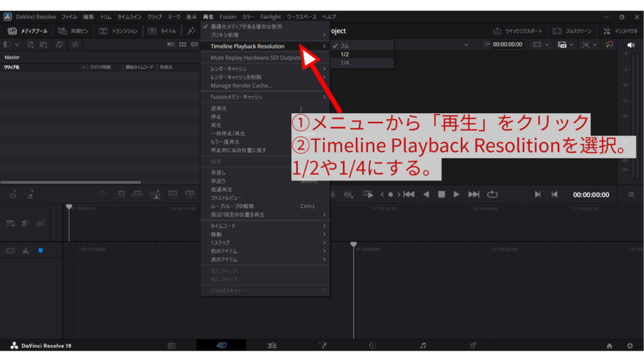This screenshot has width=644, height=362.
Task: Open the Effects magic wand icon
Action: [x=191, y=31]
